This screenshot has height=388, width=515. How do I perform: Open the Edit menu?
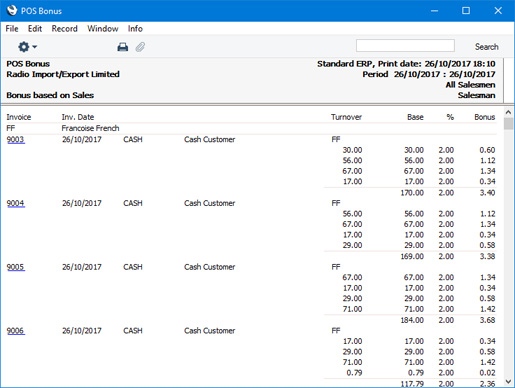(x=35, y=29)
